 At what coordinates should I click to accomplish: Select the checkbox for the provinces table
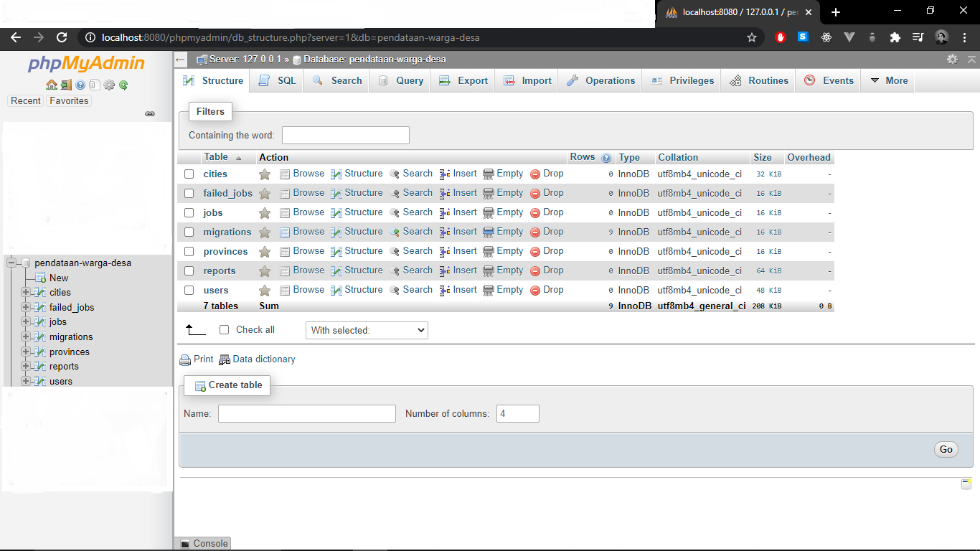pyautogui.click(x=189, y=251)
